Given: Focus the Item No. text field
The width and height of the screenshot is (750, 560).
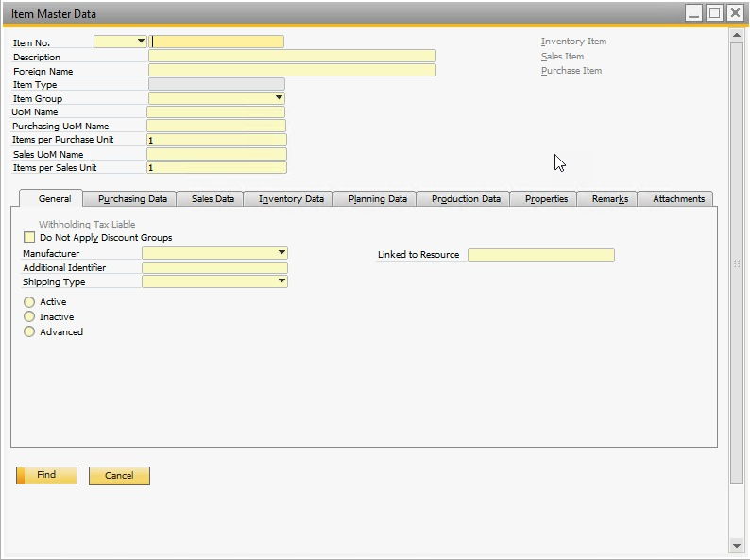Looking at the screenshot, I should pos(216,42).
